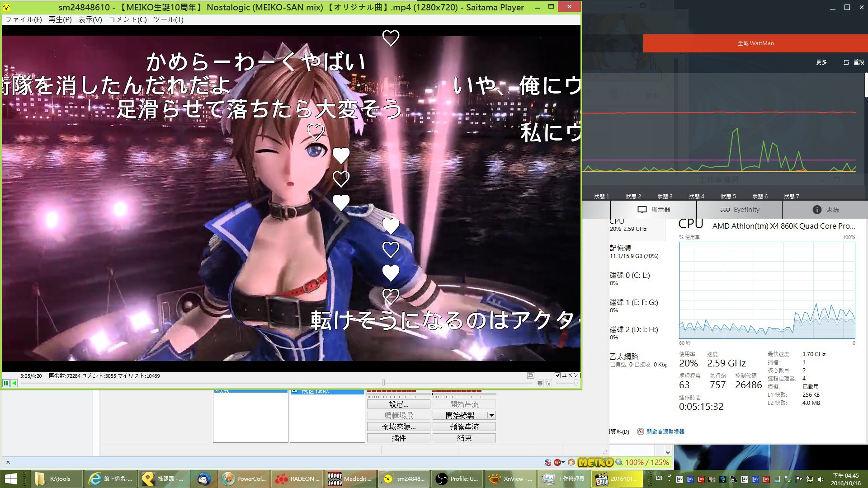Click the 設定... button in OBS
Screen dimensions: 868x488
[398, 404]
